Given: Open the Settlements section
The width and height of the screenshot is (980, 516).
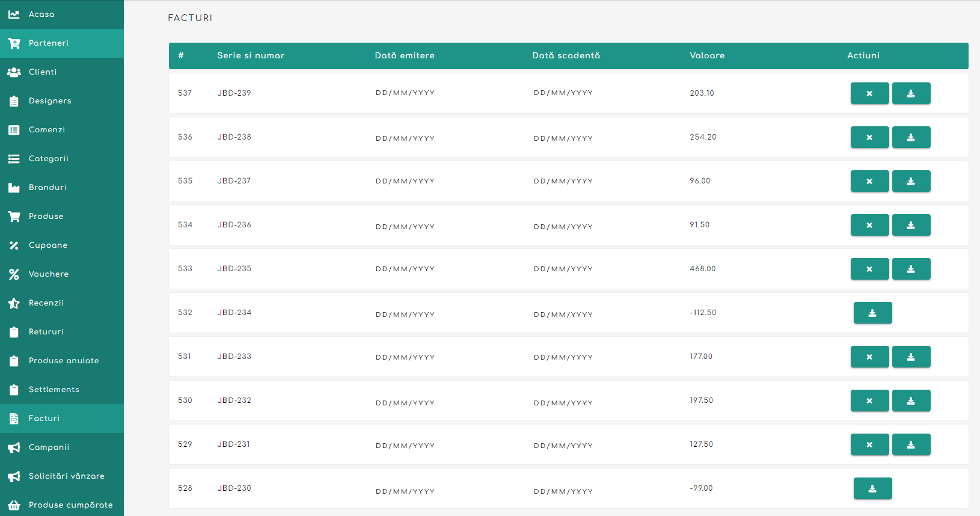Looking at the screenshot, I should (54, 390).
